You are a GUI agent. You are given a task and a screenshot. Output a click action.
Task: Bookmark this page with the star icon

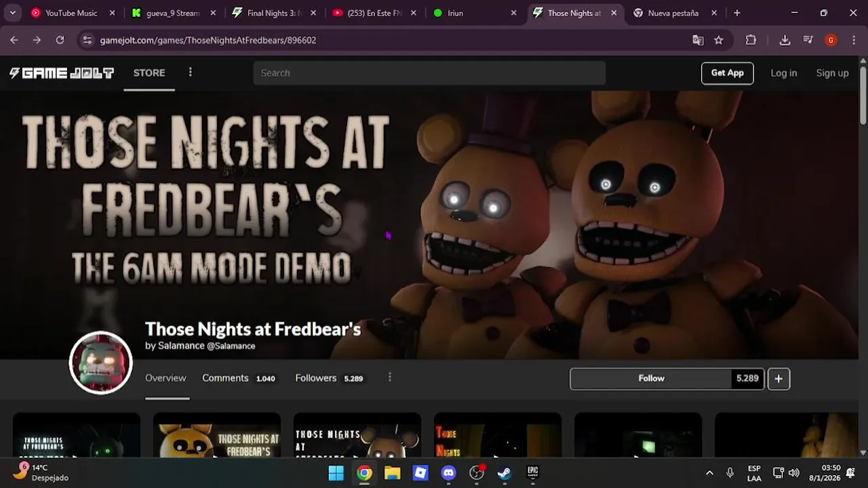719,40
